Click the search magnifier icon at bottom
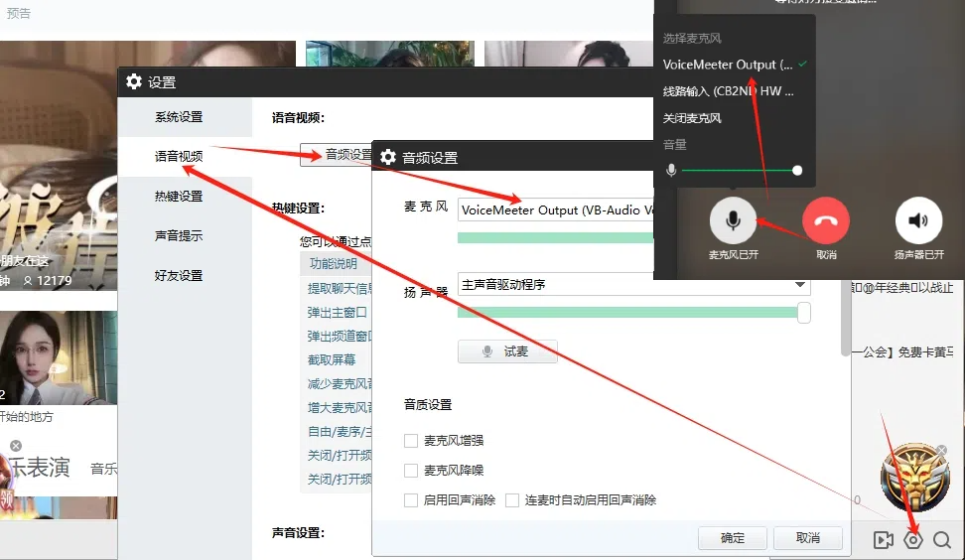Viewport: 965px width, 560px height. tap(941, 540)
